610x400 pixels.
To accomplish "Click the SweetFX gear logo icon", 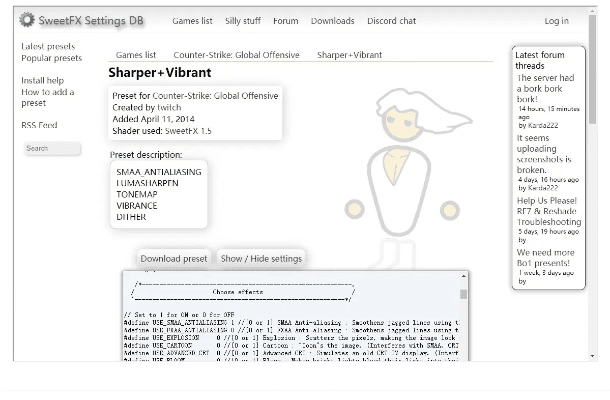I will click(27, 20).
